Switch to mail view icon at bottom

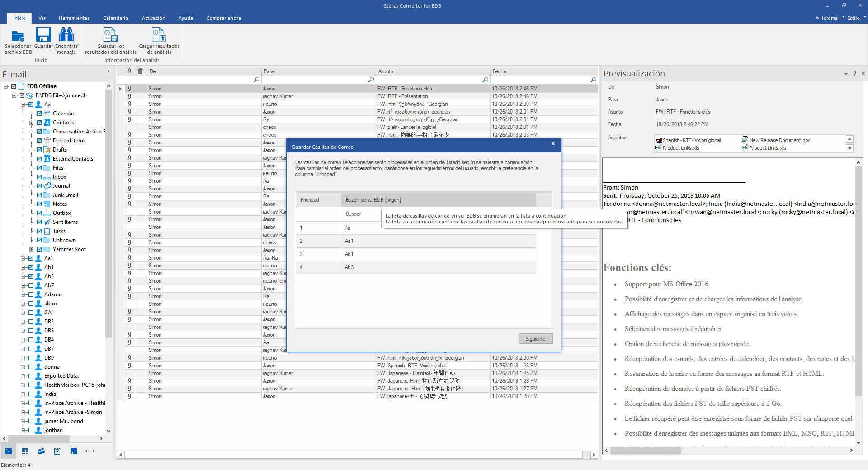(x=9, y=451)
